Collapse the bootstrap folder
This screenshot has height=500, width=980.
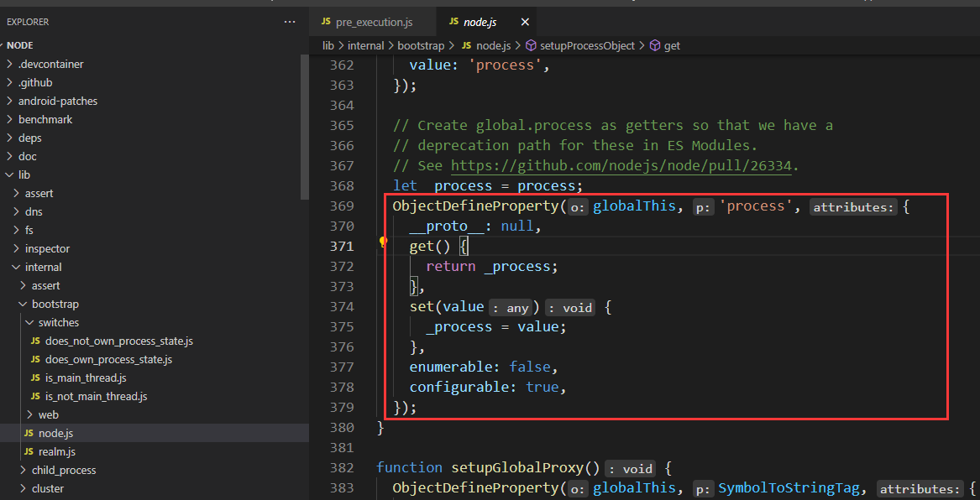pos(55,305)
